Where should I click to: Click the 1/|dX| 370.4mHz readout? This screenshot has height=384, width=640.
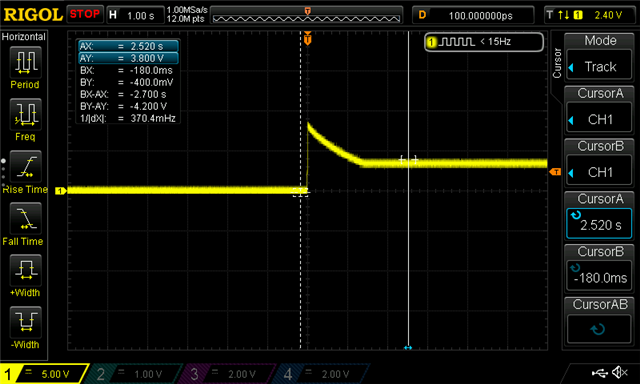pos(128,118)
